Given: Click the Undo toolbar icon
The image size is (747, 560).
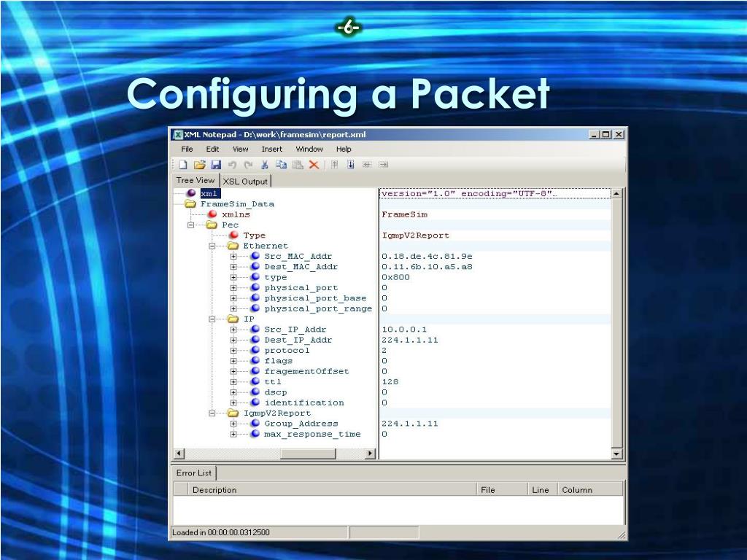Looking at the screenshot, I should [232, 165].
